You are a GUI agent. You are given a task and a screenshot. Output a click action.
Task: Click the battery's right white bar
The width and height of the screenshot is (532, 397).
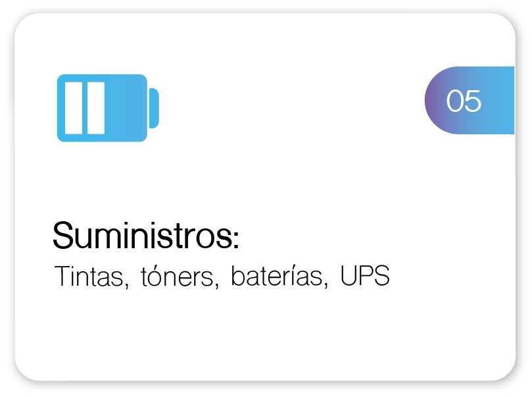tap(96, 108)
